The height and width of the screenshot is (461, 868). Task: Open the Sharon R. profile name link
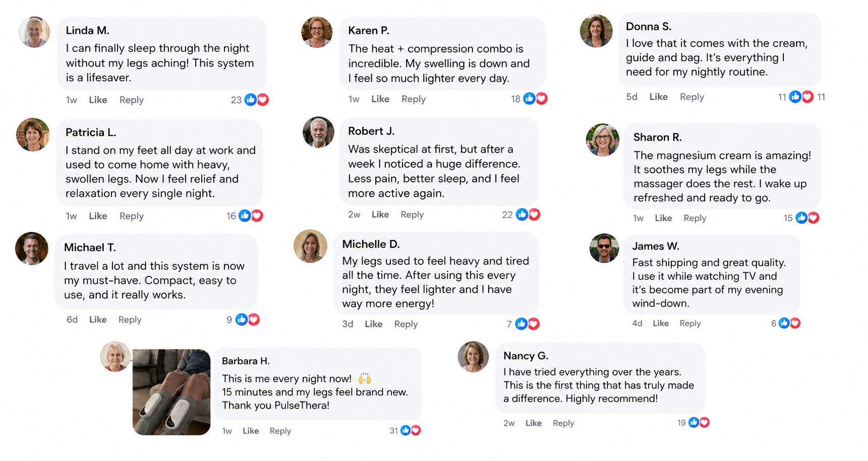(x=658, y=137)
